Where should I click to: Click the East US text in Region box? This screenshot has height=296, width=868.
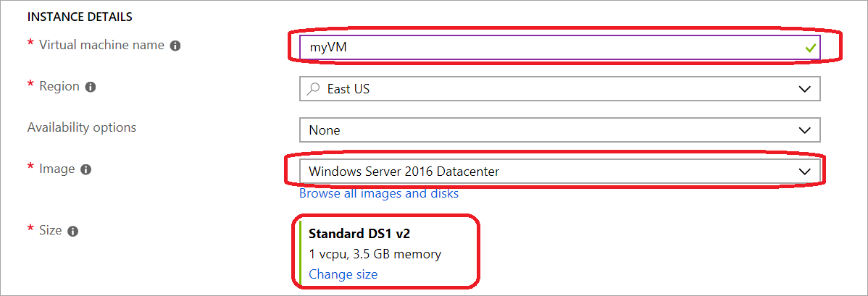coord(349,89)
